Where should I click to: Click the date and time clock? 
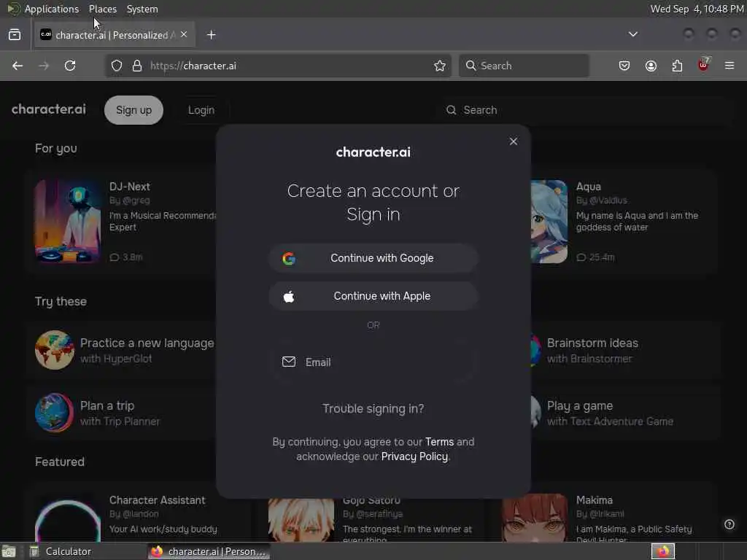697,9
